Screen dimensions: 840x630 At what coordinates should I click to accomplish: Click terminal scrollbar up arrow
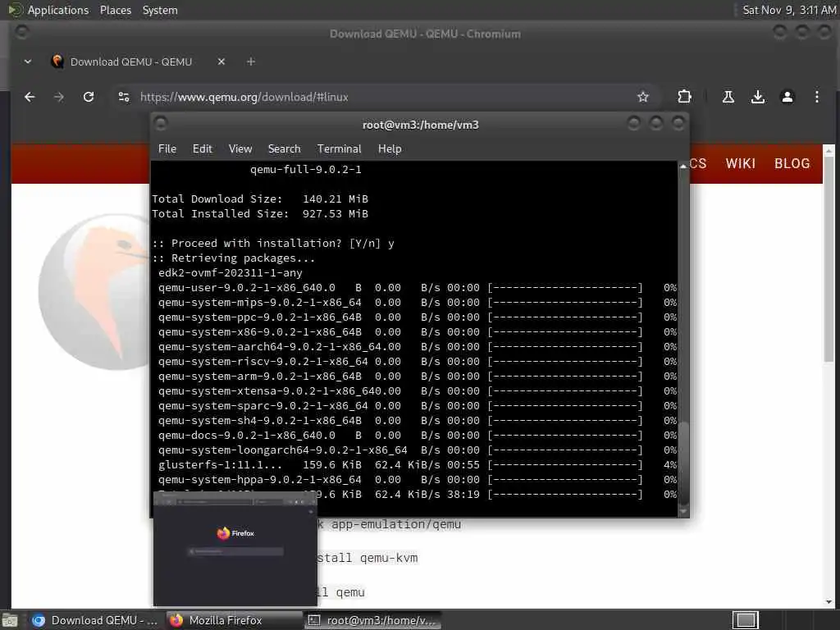click(x=683, y=167)
